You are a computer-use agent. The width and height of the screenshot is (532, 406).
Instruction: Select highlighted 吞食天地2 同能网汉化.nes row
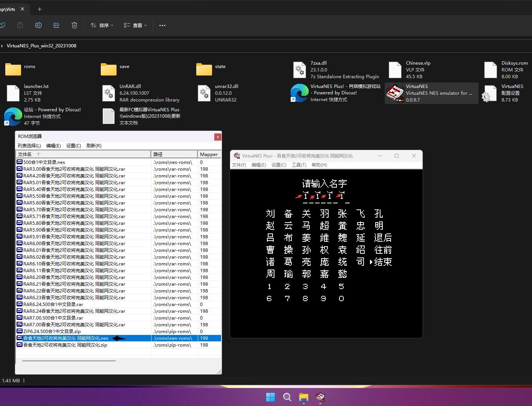(118, 338)
